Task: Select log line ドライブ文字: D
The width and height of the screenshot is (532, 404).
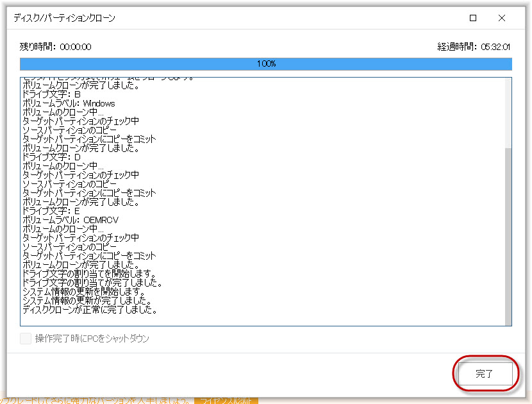Action: 51,157
